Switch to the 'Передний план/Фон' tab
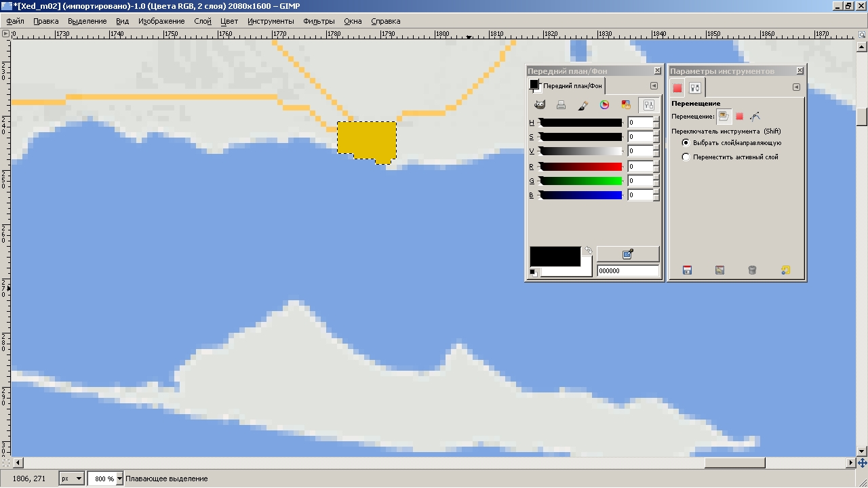The image size is (868, 488). click(566, 86)
